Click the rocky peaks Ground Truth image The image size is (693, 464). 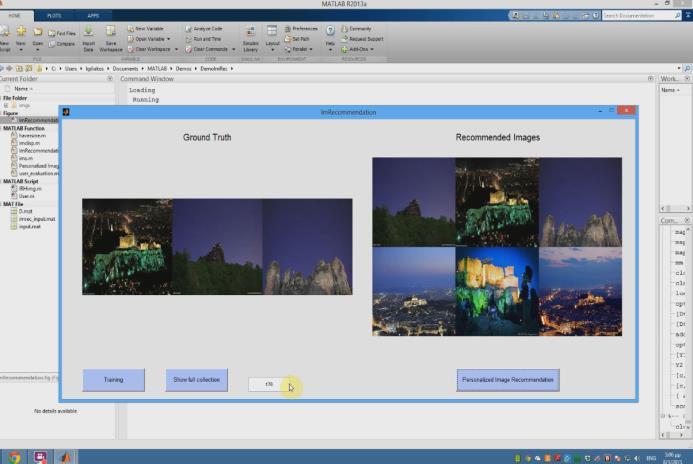(x=308, y=247)
